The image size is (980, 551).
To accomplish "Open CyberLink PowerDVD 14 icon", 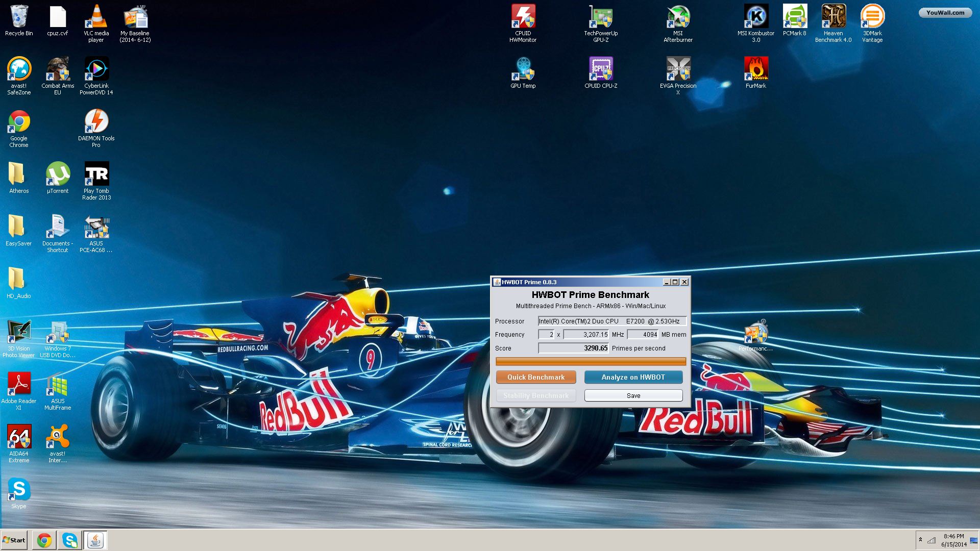I will coord(96,76).
